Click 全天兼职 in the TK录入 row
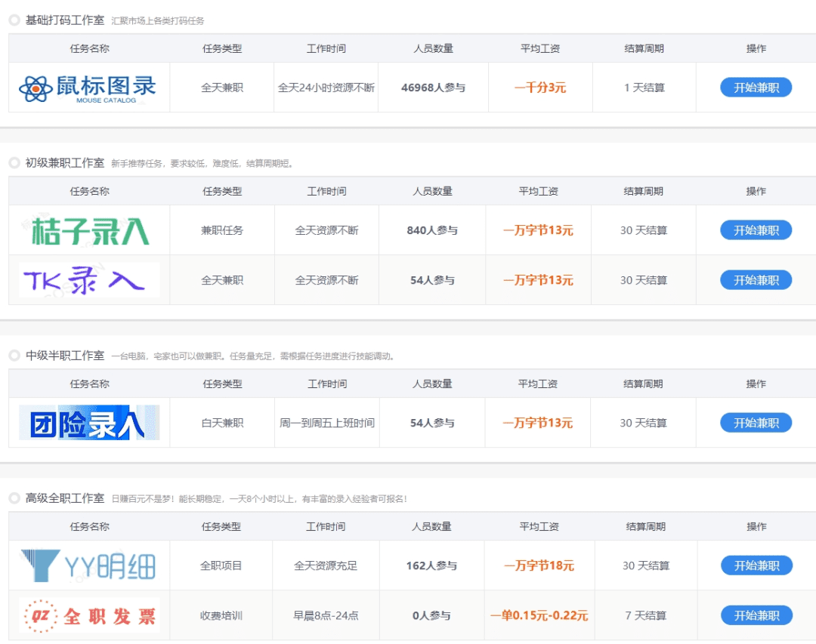The height and width of the screenshot is (644, 816). (222, 280)
